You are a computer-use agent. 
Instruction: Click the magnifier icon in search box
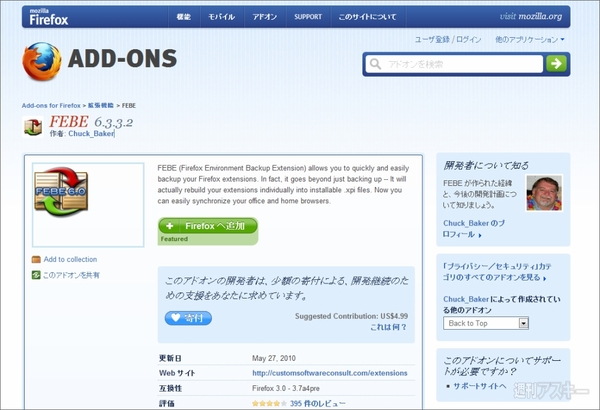pyautogui.click(x=375, y=64)
